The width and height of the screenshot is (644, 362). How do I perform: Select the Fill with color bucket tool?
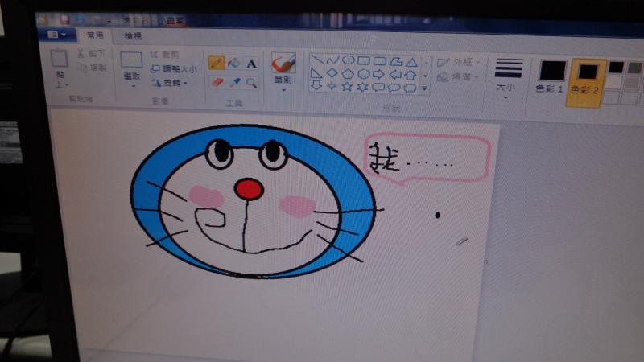point(233,64)
